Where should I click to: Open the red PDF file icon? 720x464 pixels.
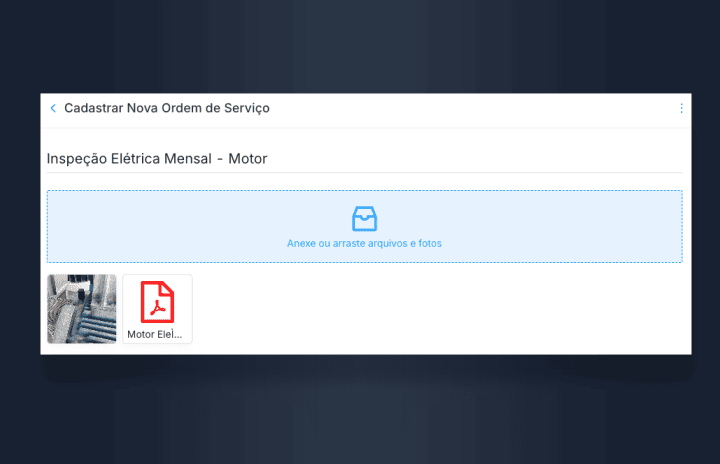pyautogui.click(x=158, y=302)
